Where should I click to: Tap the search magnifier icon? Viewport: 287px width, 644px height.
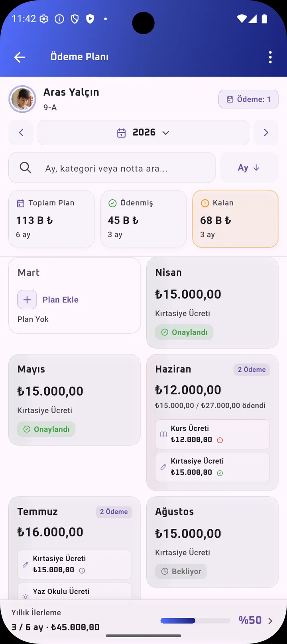click(26, 168)
